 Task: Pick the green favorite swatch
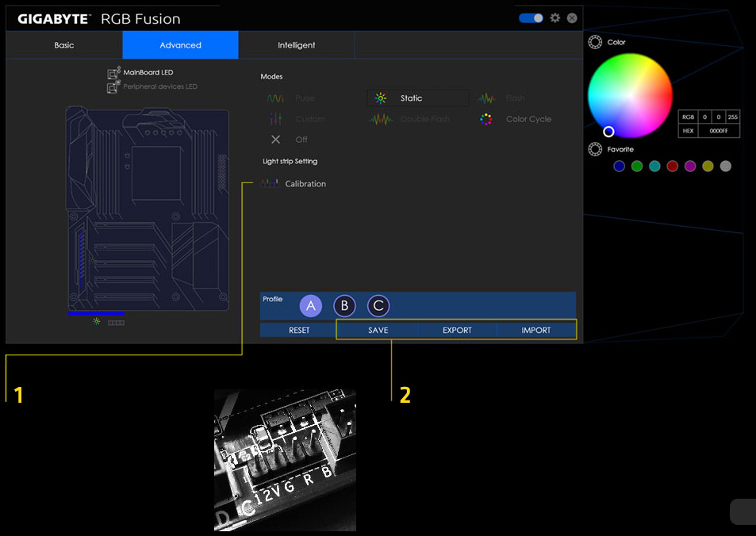(637, 167)
